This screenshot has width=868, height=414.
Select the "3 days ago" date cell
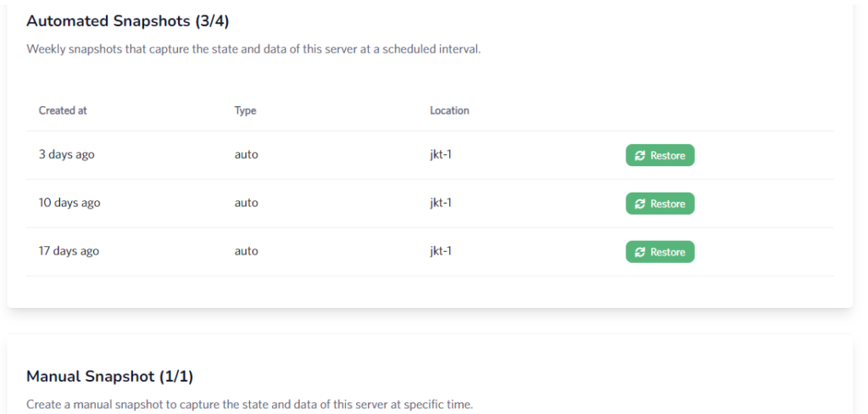click(x=67, y=155)
